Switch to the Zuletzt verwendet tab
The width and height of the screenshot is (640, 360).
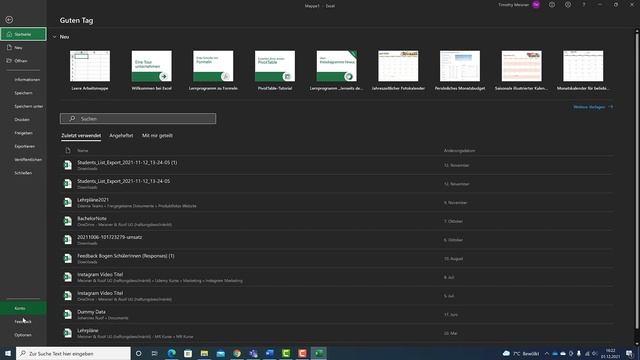point(81,136)
